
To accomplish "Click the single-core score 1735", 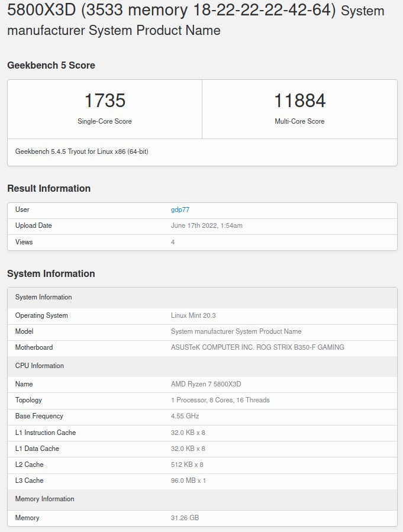I will [105, 101].
